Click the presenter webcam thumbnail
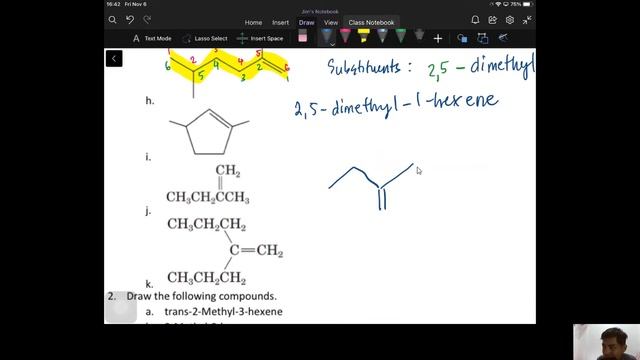The width and height of the screenshot is (640, 360). tap(607, 342)
